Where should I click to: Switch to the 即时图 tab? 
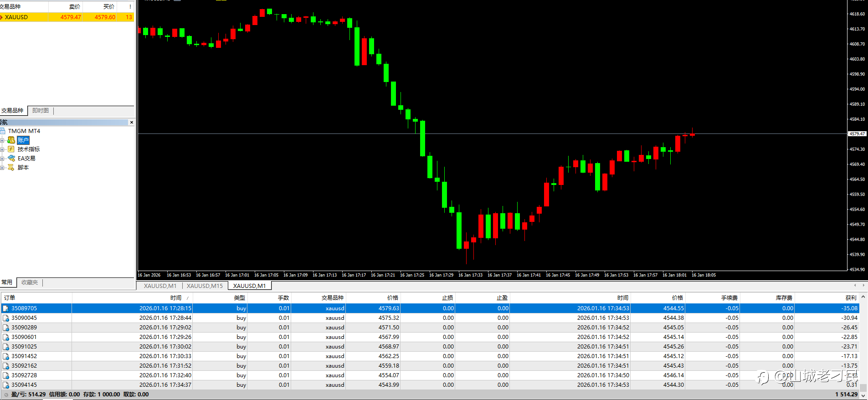(41, 111)
